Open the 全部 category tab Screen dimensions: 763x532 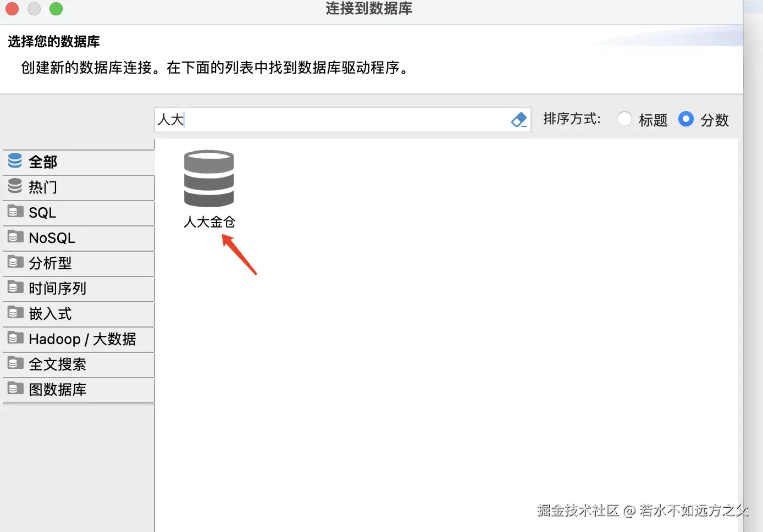coord(79,162)
